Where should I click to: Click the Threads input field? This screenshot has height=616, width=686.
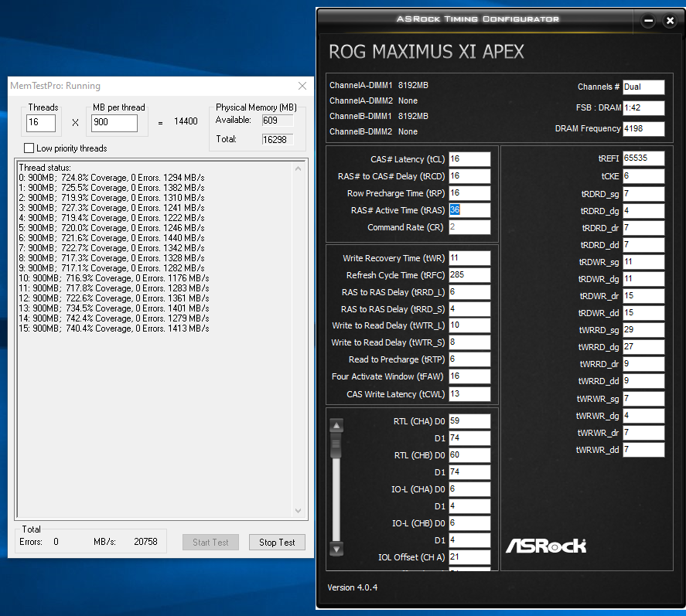[41, 123]
